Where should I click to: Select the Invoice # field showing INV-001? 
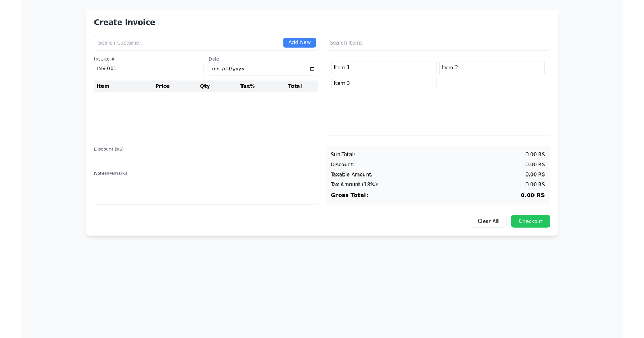149,69
